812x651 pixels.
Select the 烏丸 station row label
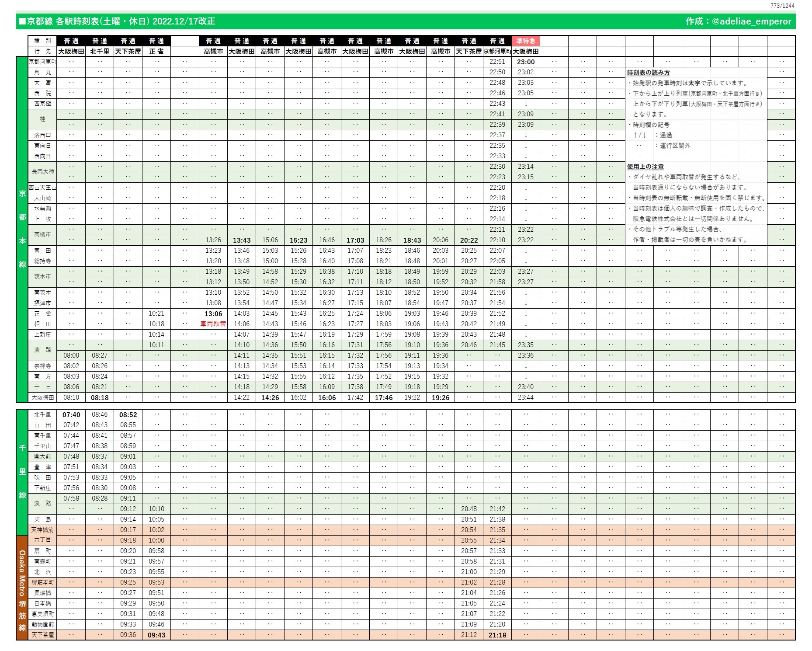click(42, 72)
